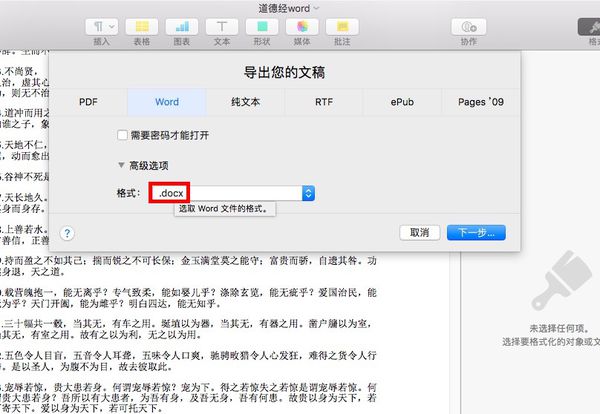
Task: Collapse the 高级选项 disclosure triangle
Action: pyautogui.click(x=121, y=165)
